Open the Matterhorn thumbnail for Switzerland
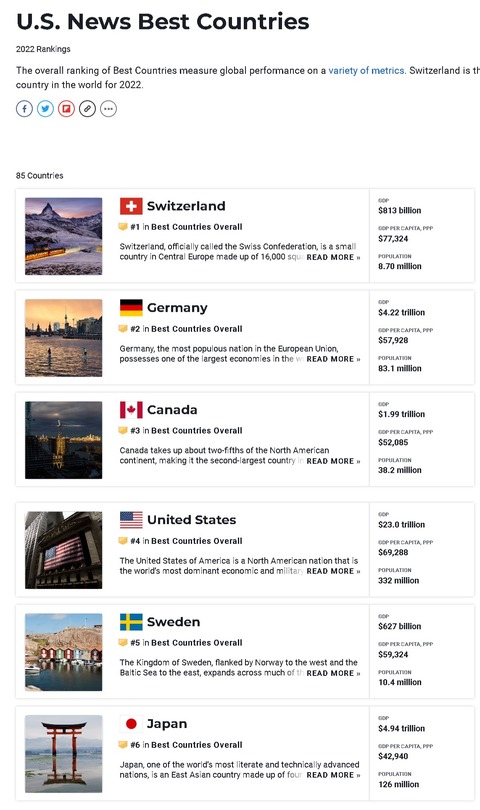The height and width of the screenshot is (810, 480). (x=64, y=236)
